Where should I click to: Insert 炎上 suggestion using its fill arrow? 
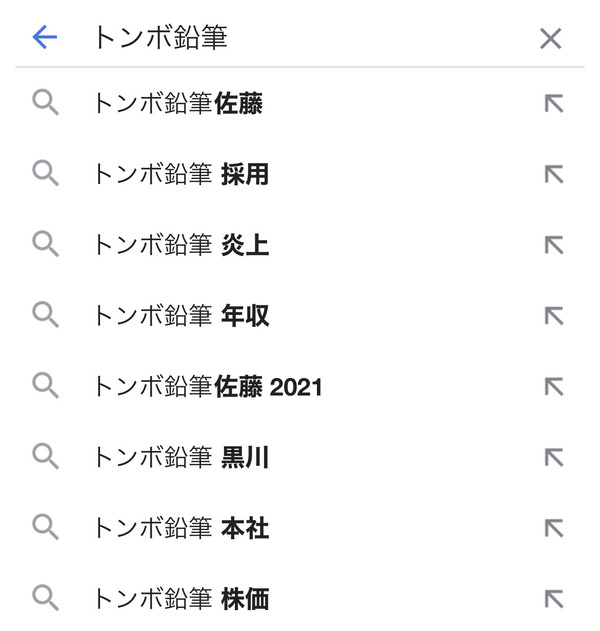click(554, 245)
